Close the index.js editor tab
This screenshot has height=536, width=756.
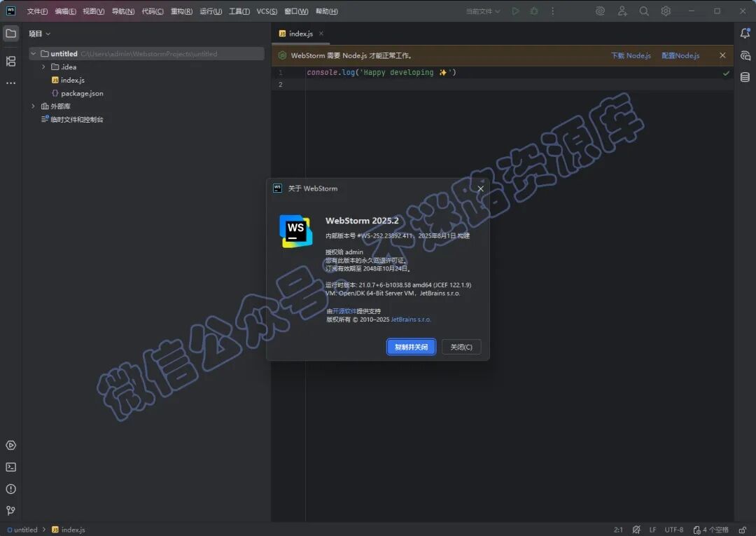[x=321, y=34]
